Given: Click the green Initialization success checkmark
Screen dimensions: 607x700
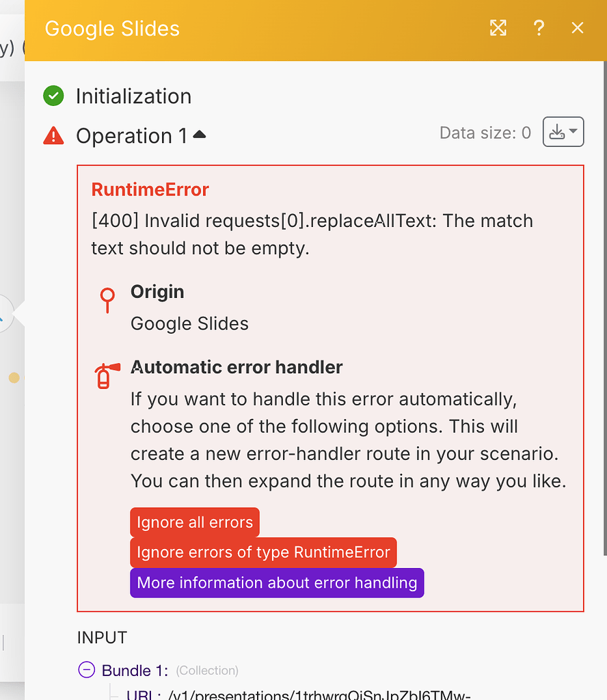Looking at the screenshot, I should click(53, 96).
